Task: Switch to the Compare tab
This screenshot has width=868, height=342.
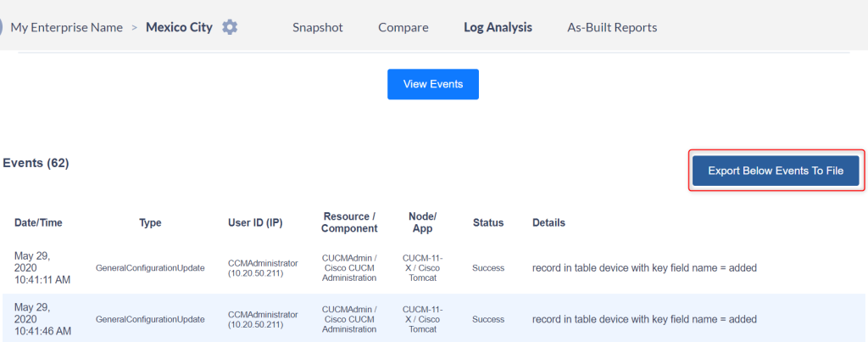Action: 403,27
